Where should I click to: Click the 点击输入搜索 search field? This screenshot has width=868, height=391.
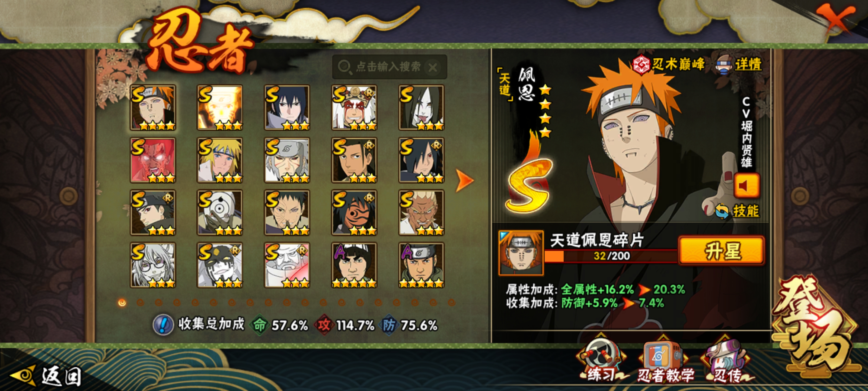[x=389, y=67]
